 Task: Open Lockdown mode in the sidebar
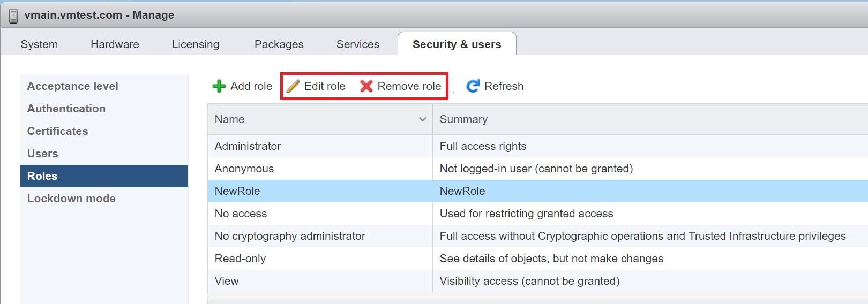71,199
